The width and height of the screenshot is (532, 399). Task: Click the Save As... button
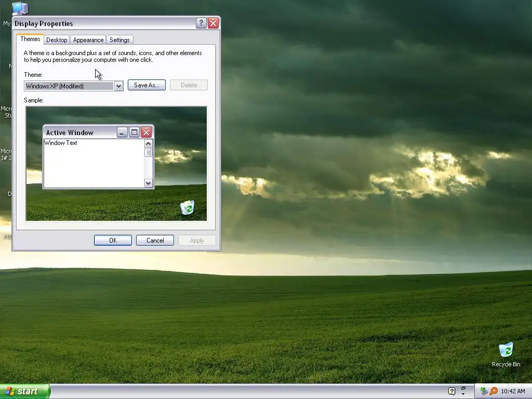pyautogui.click(x=147, y=85)
